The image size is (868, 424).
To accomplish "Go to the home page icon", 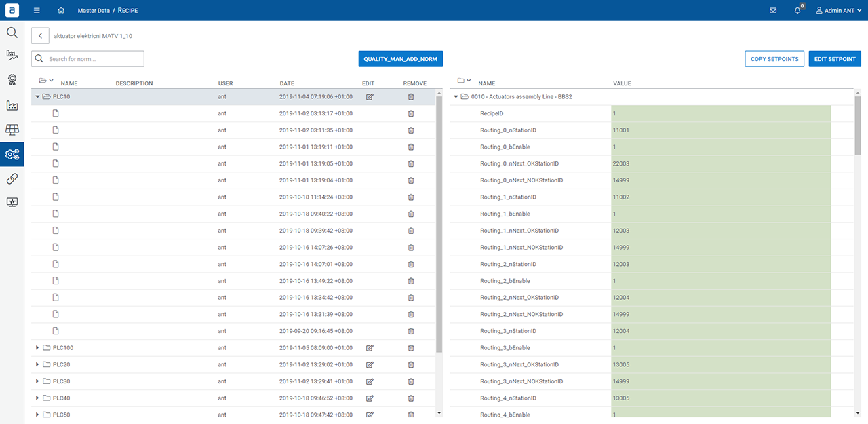I will [61, 11].
